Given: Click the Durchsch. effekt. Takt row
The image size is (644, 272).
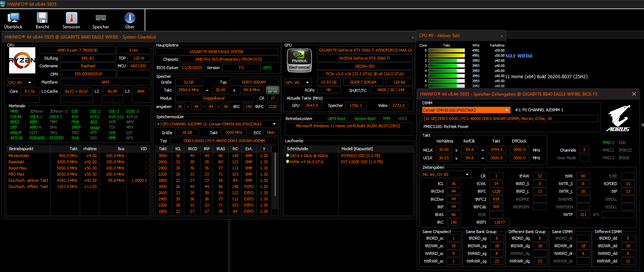Looking at the screenshot, I should click(x=78, y=187).
